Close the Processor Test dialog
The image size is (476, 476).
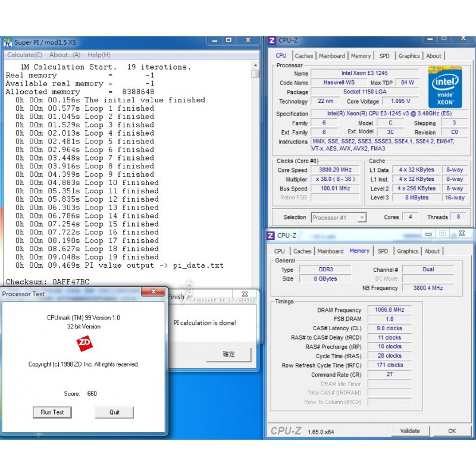[x=154, y=292]
